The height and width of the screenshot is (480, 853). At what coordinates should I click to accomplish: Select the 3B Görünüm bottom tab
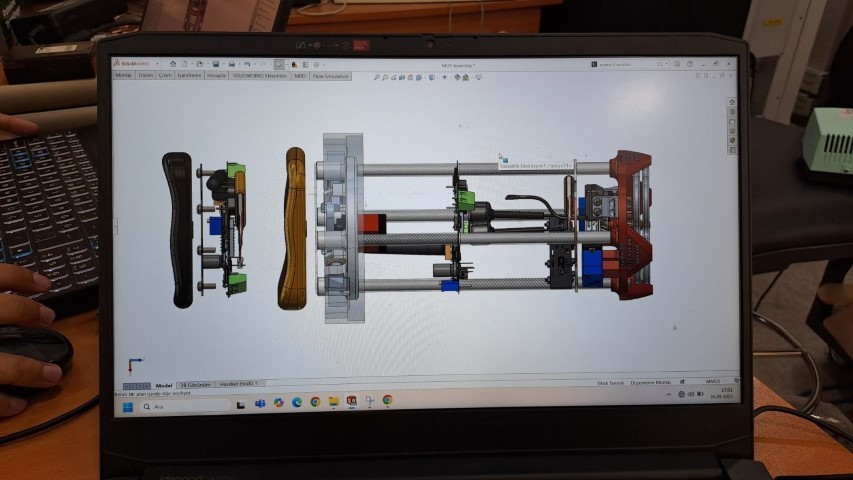(195, 384)
